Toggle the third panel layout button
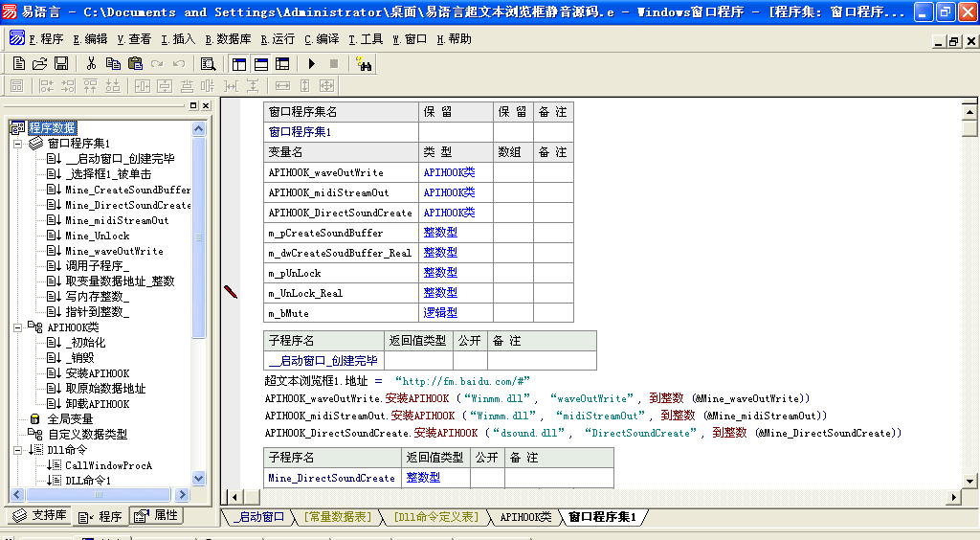Viewport: 980px width, 540px height. coord(282,64)
